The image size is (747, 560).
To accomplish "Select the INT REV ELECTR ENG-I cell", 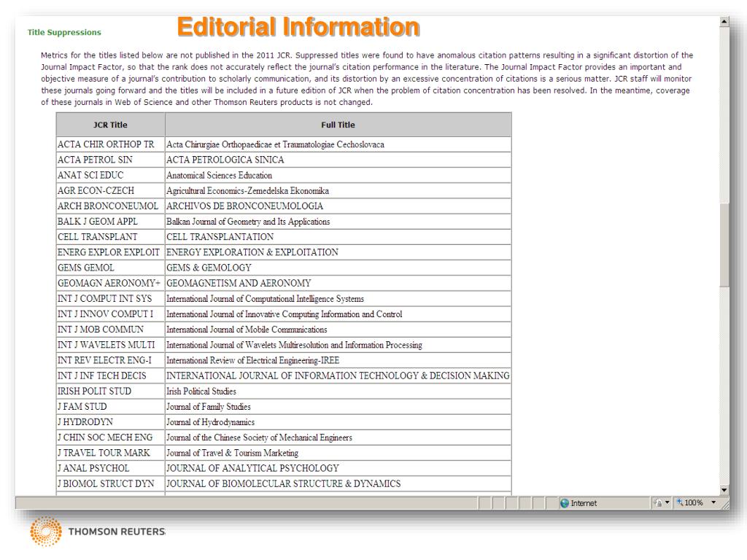I will [x=111, y=360].
